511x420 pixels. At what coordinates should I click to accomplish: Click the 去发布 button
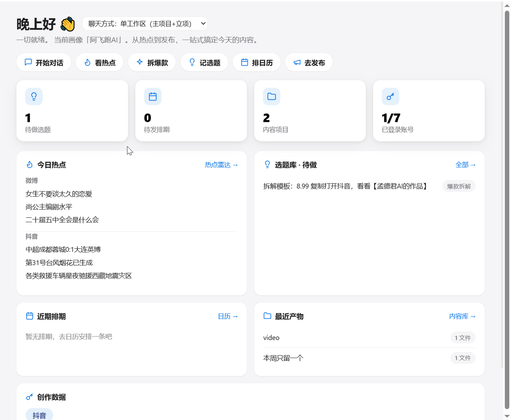pos(309,62)
